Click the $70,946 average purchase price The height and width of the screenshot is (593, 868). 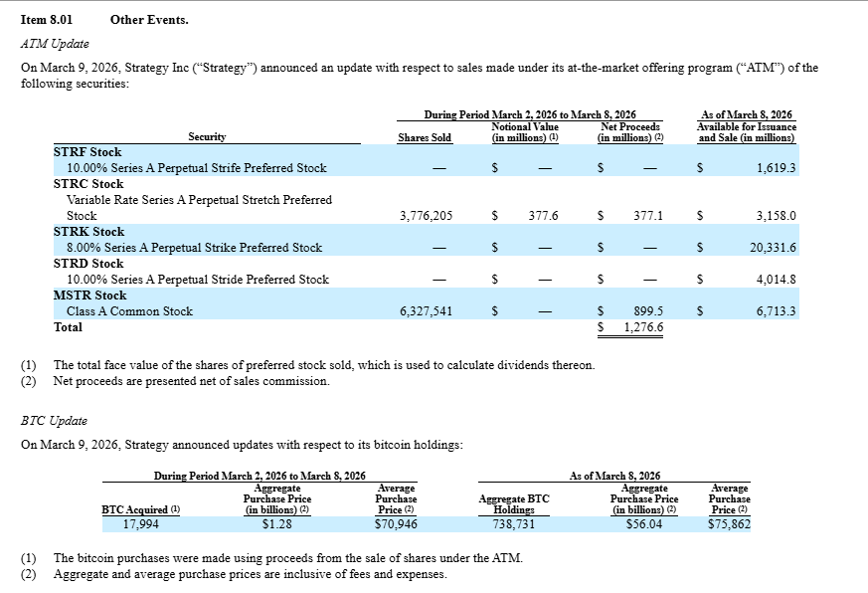coord(396,524)
